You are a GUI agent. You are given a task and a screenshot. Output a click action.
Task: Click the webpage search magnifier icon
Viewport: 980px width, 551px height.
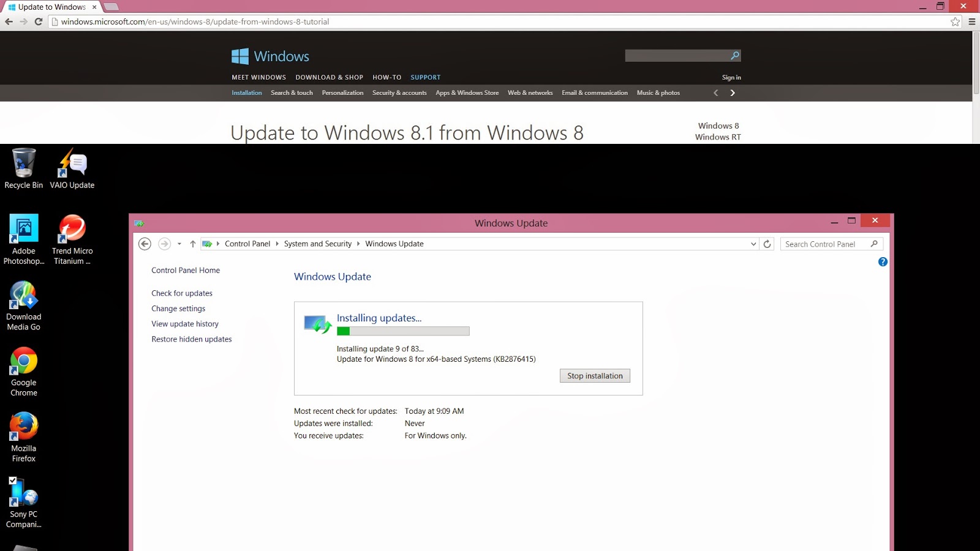(735, 56)
